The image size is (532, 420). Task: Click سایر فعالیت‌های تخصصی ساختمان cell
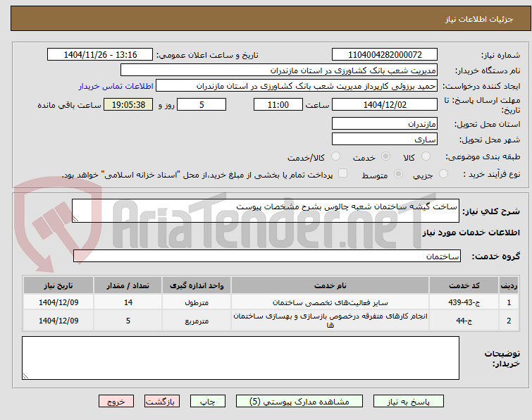tap(330, 302)
